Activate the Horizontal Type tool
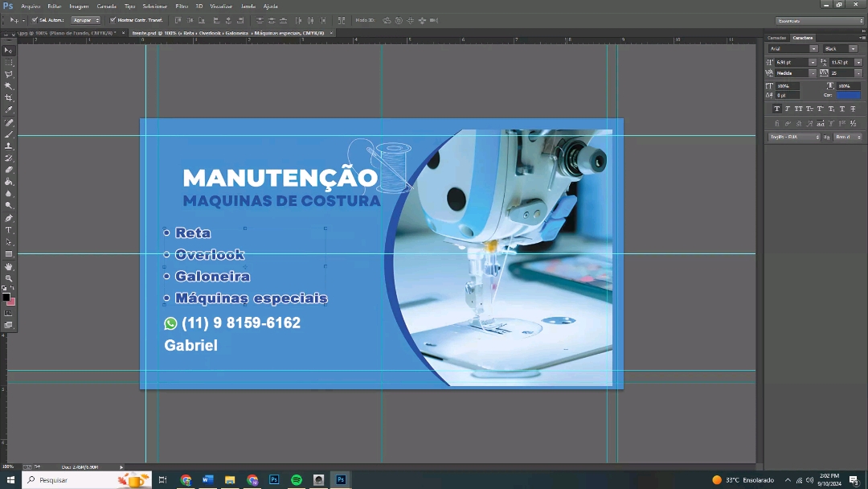The image size is (868, 489). (x=9, y=230)
